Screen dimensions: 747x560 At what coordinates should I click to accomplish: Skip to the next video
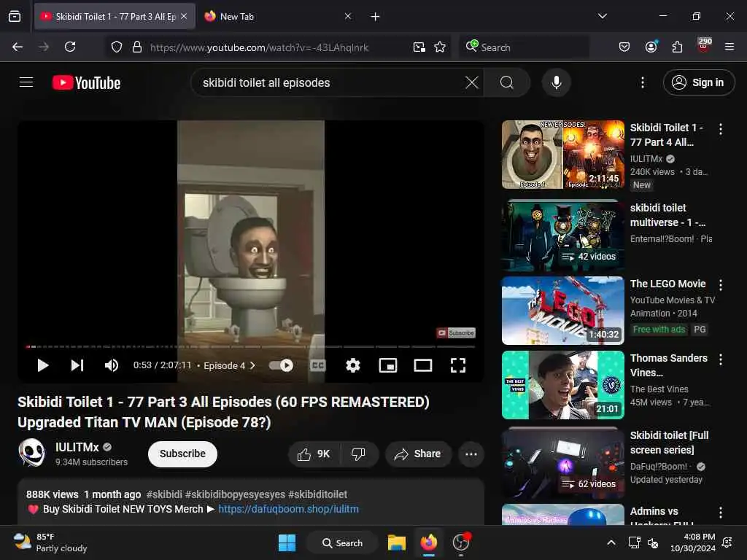77,365
